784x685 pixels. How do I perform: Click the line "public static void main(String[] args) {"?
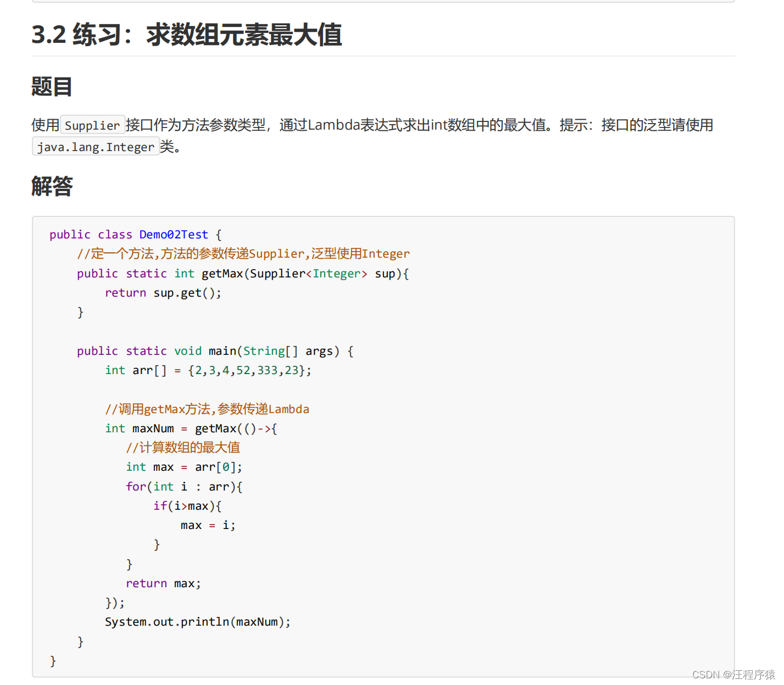click(x=215, y=351)
